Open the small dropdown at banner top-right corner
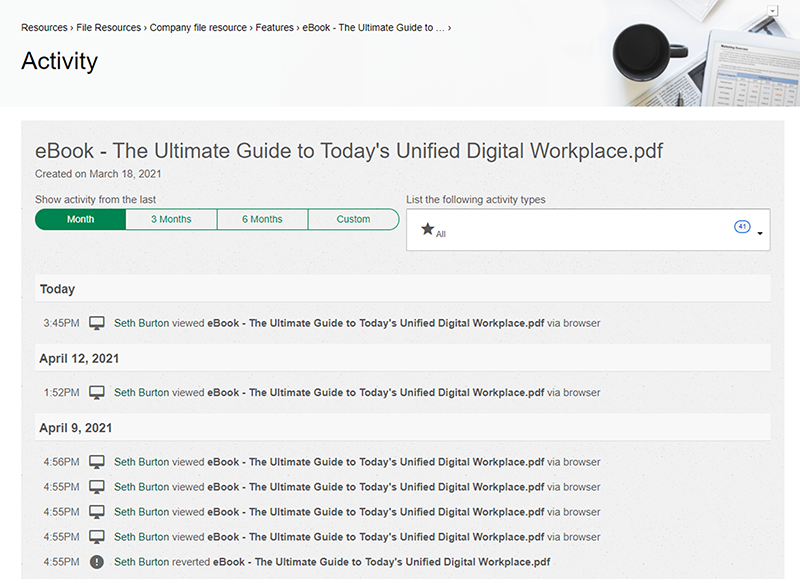Image resolution: width=800 pixels, height=579 pixels. point(773,11)
